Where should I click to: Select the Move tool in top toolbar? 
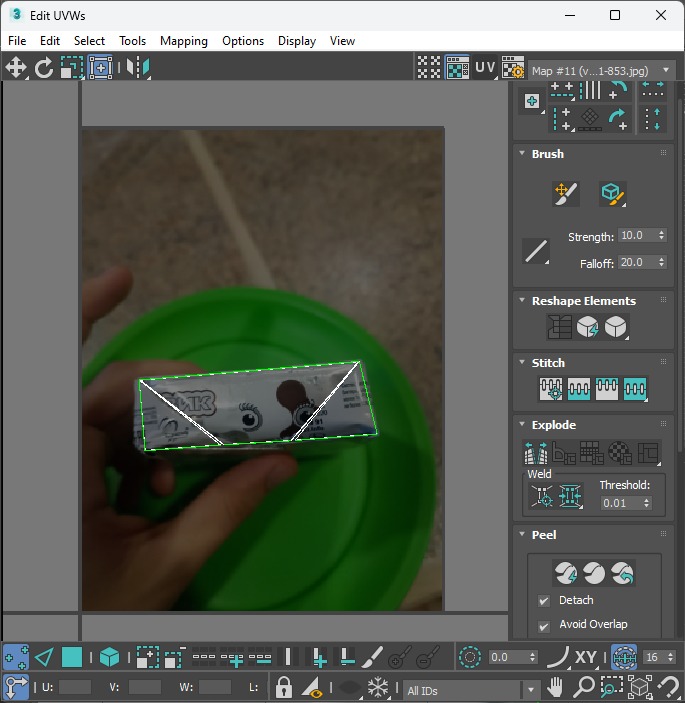16,68
